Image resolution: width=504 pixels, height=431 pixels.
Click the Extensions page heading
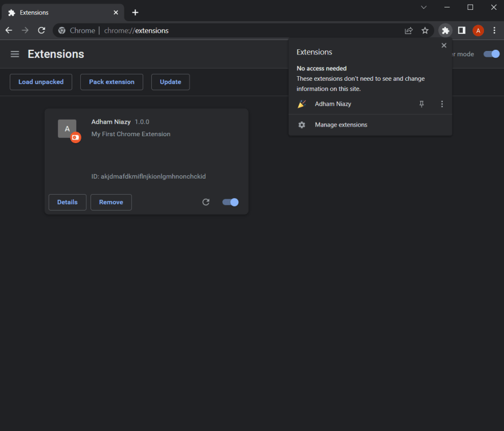point(56,54)
